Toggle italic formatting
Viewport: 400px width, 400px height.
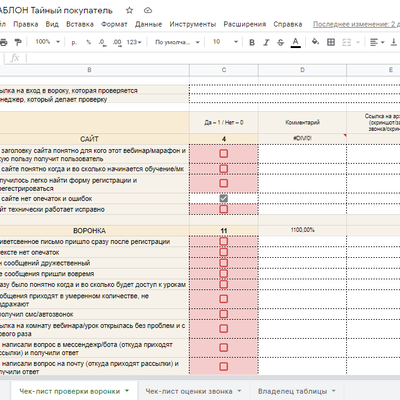click(266, 42)
